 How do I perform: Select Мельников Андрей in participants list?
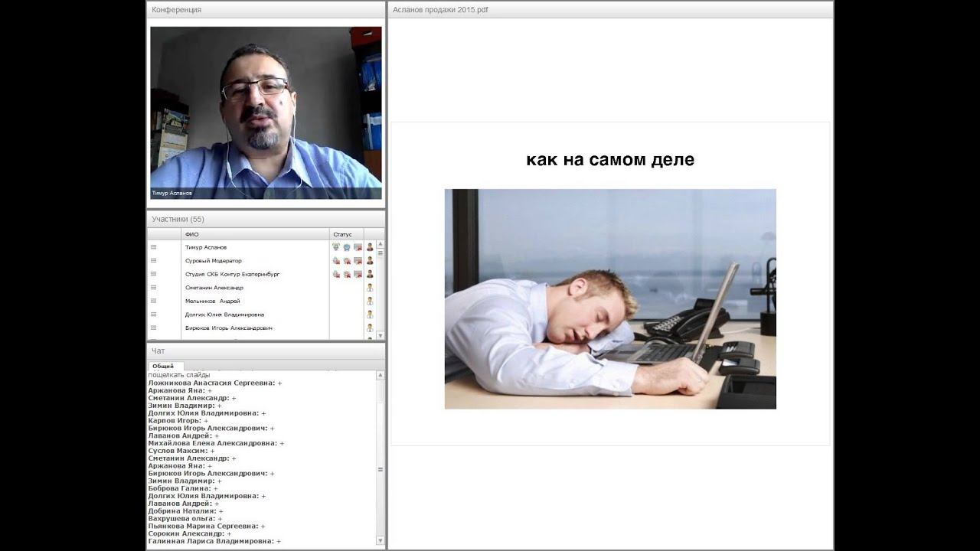click(x=213, y=301)
